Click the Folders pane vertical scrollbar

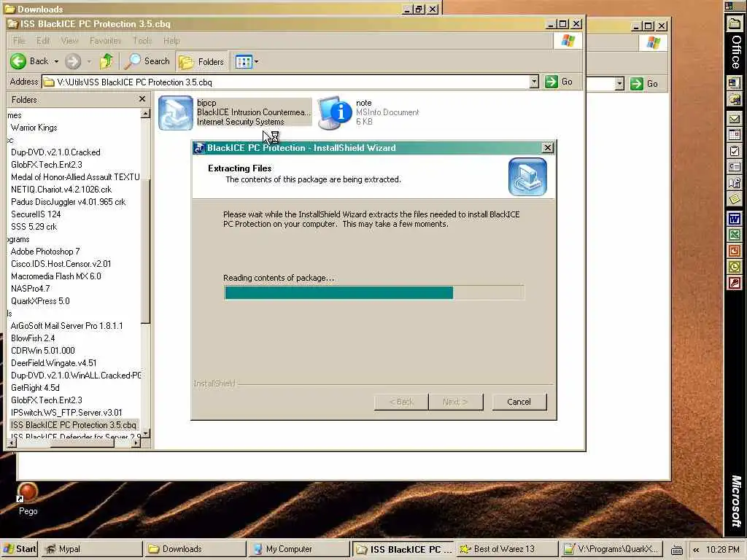point(145,273)
